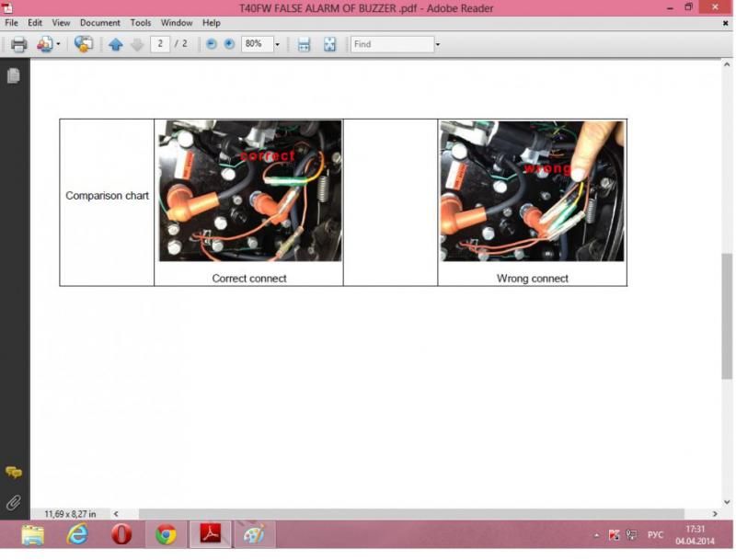Screen dimensions: 736x560
Task: Click the scrolling mode page icon
Action: (x=304, y=44)
